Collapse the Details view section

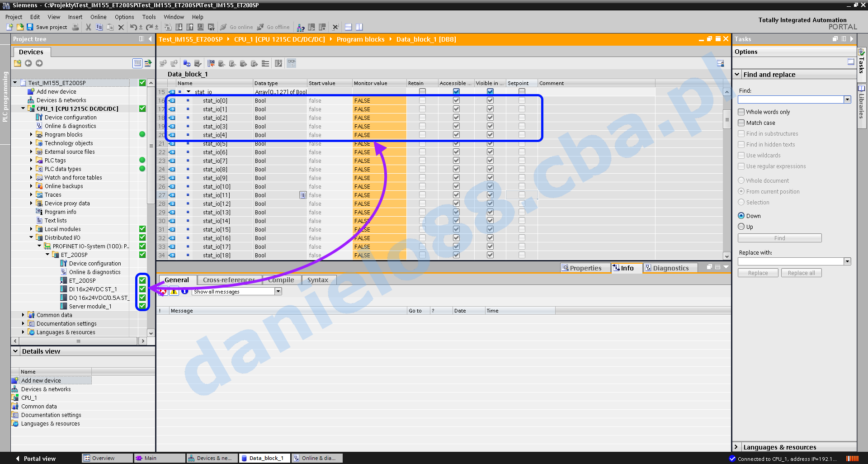(15, 351)
